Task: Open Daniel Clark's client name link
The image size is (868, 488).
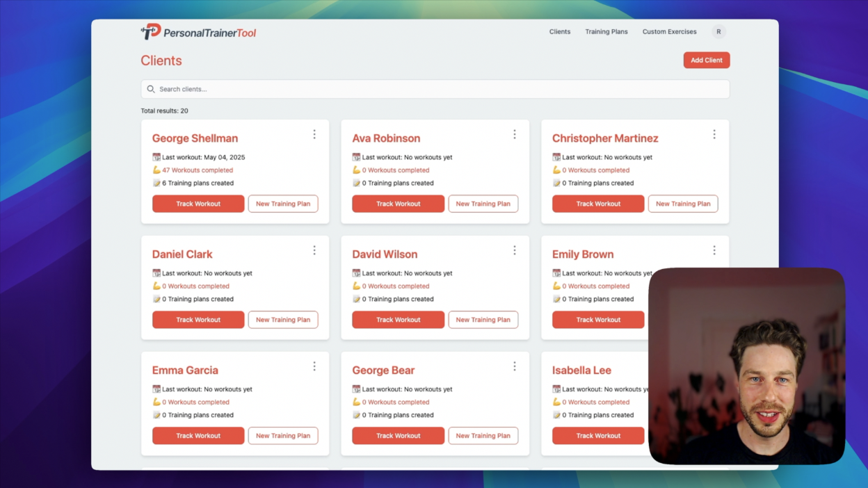Action: [x=182, y=254]
